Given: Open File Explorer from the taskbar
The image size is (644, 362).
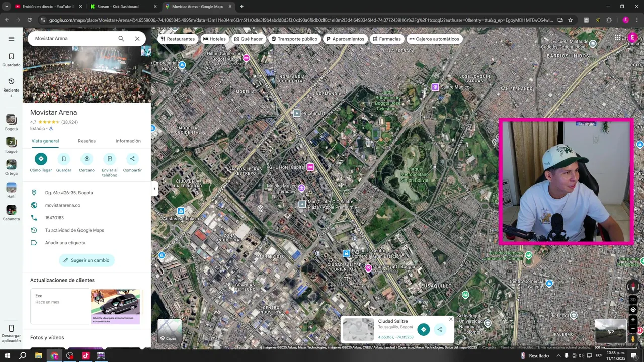Looking at the screenshot, I should [38, 355].
